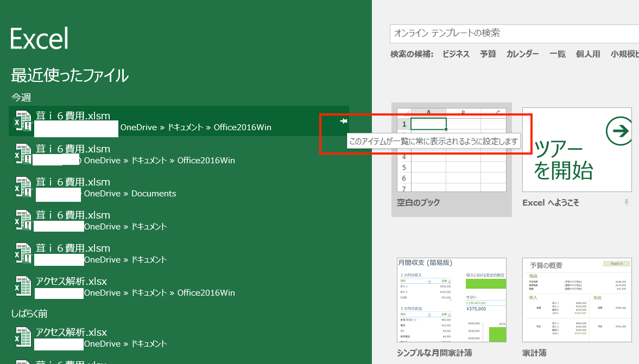Click the arrow icon on the tour template
639x364 pixels.
pyautogui.click(x=619, y=131)
